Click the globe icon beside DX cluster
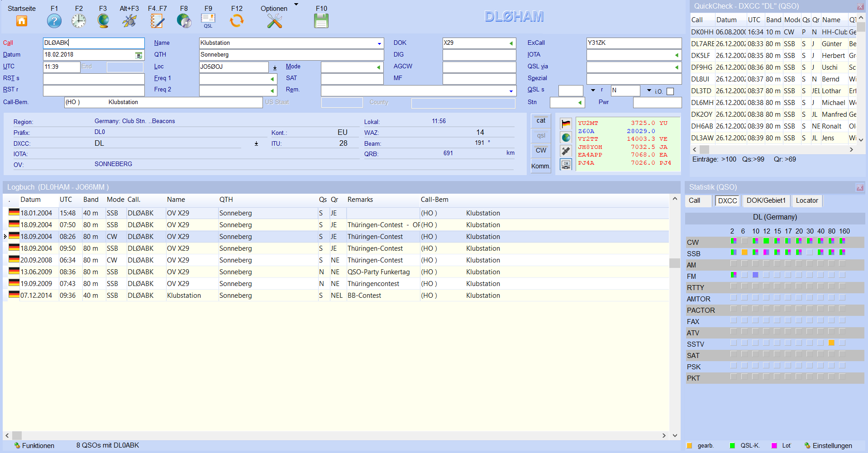868x453 pixels. pos(566,138)
